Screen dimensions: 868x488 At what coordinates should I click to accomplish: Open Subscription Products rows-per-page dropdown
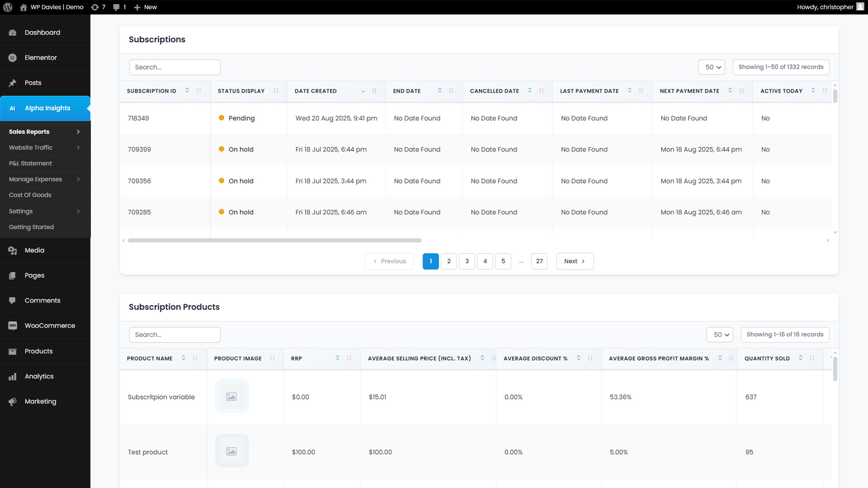tap(720, 334)
